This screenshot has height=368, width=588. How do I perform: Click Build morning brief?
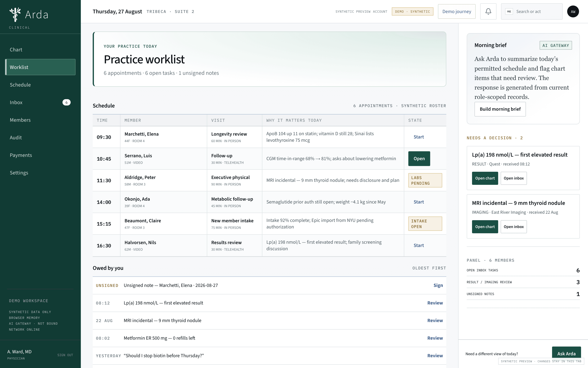[500, 109]
